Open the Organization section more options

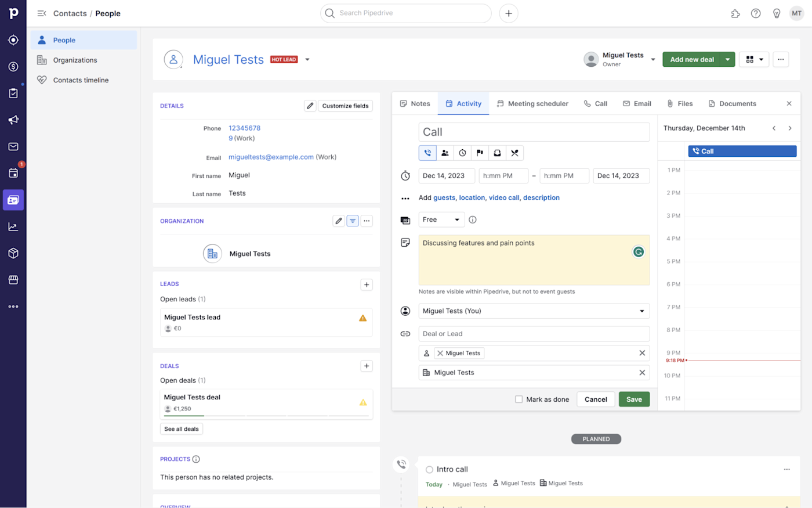pos(367,221)
